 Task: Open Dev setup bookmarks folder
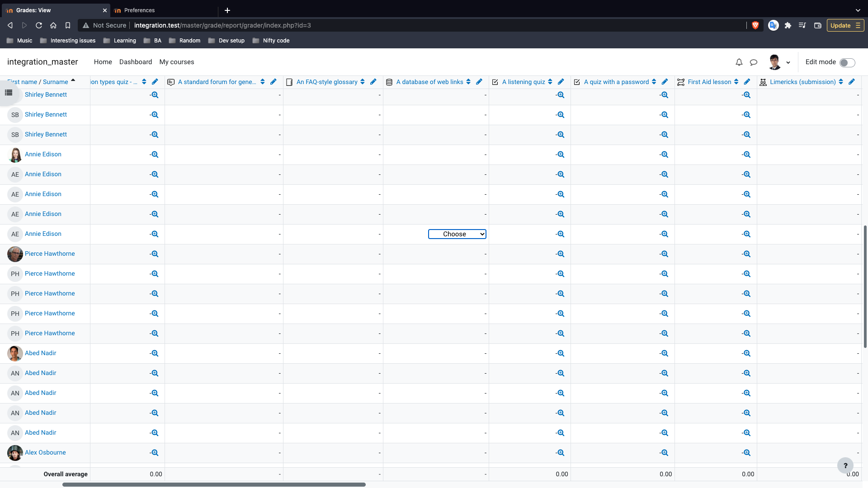tap(226, 41)
